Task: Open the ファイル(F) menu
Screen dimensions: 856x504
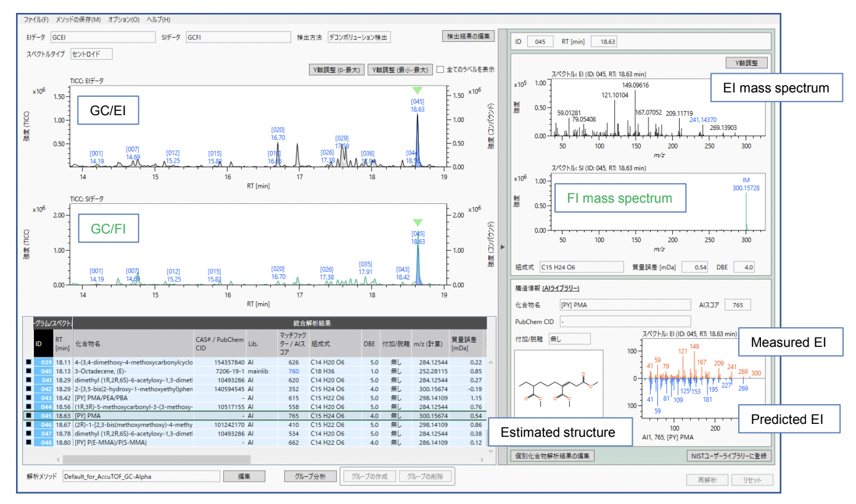Action: [36, 20]
